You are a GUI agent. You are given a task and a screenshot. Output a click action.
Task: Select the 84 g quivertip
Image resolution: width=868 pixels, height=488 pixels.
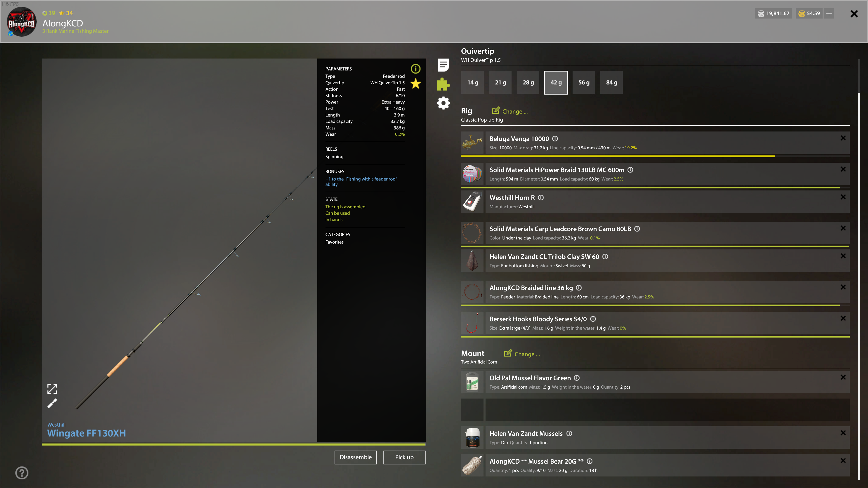[x=612, y=82]
